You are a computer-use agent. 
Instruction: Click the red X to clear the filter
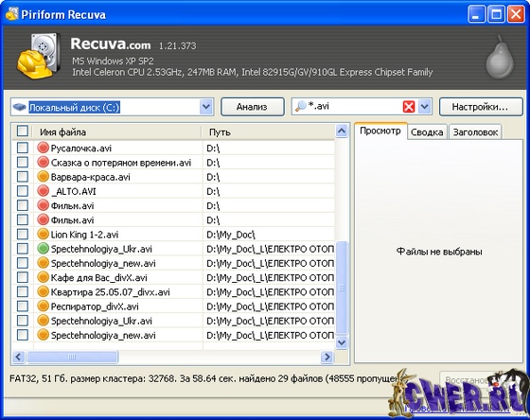(x=409, y=107)
